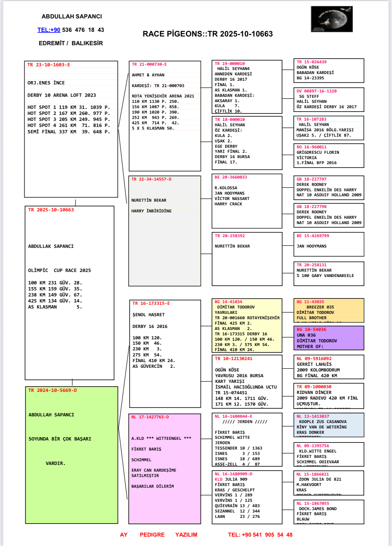Click the green TR 2024-10-5669-D box
The height and width of the screenshot is (546, 392).
coord(71,455)
